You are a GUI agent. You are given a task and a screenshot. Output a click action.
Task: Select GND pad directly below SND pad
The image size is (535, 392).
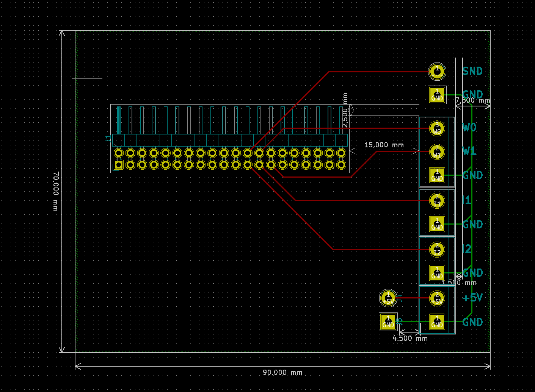[437, 95]
